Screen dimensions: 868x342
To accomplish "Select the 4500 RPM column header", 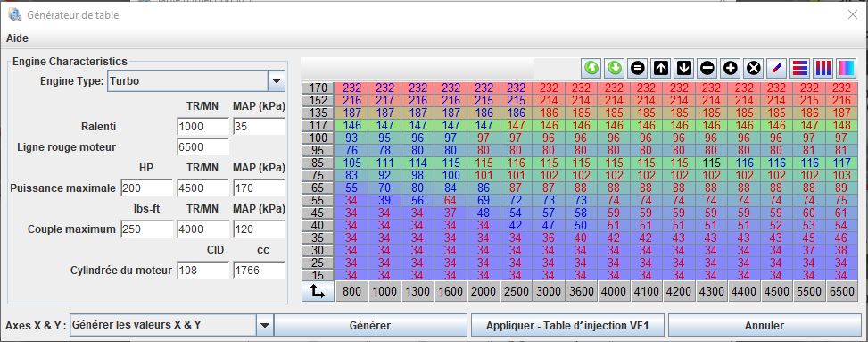I will pos(777,292).
